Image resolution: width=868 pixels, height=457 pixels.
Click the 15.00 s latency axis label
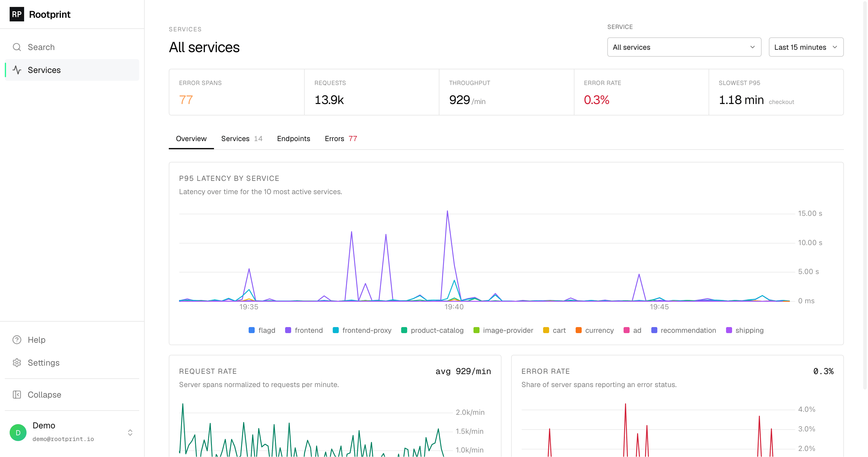click(810, 214)
